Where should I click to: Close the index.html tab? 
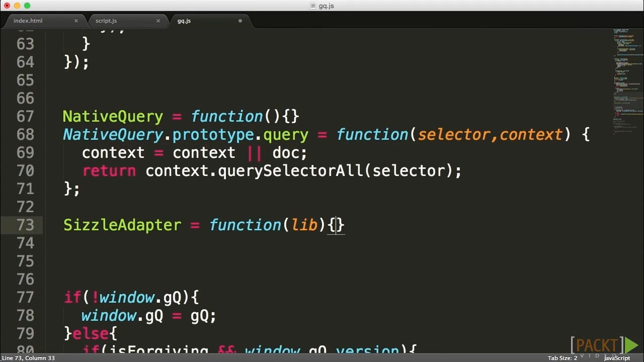76,21
